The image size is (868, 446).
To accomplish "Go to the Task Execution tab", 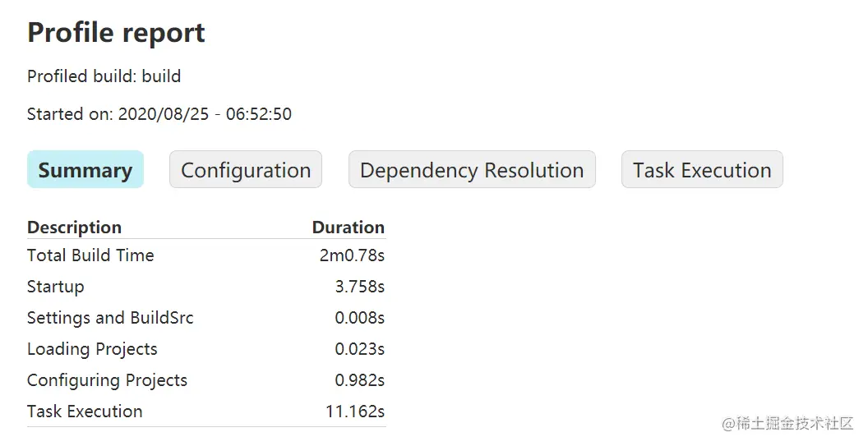I will 702,169.
